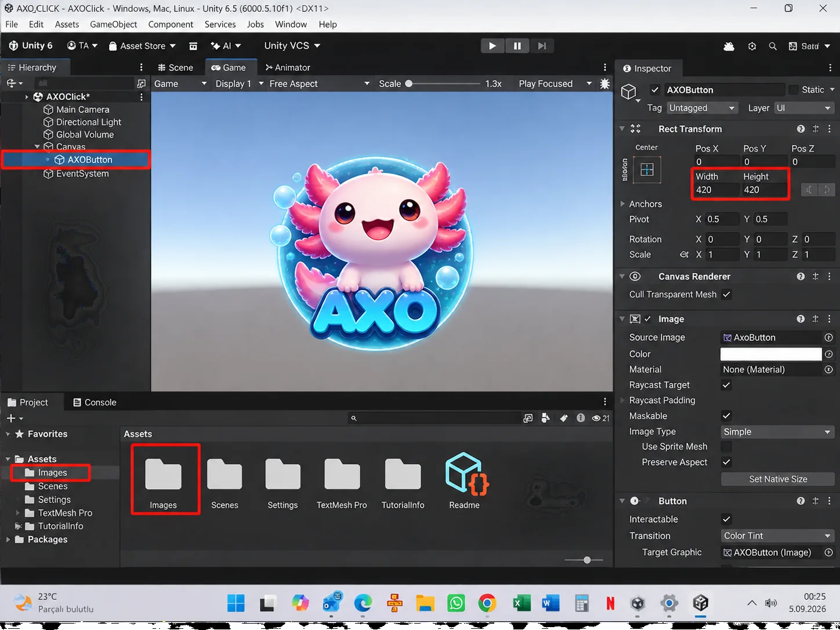Viewport: 840px width, 630px height.
Task: Open the Canvas Renderer component menu dots
Action: (x=830, y=276)
